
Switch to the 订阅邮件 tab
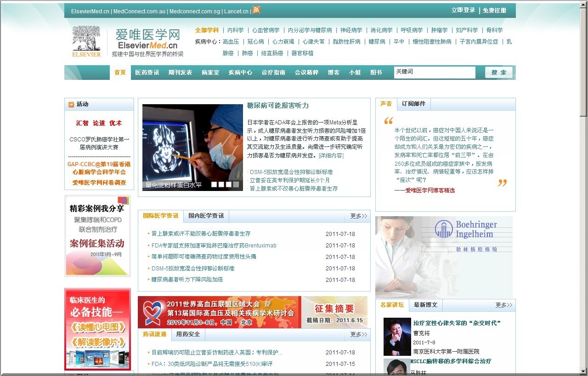[413, 104]
